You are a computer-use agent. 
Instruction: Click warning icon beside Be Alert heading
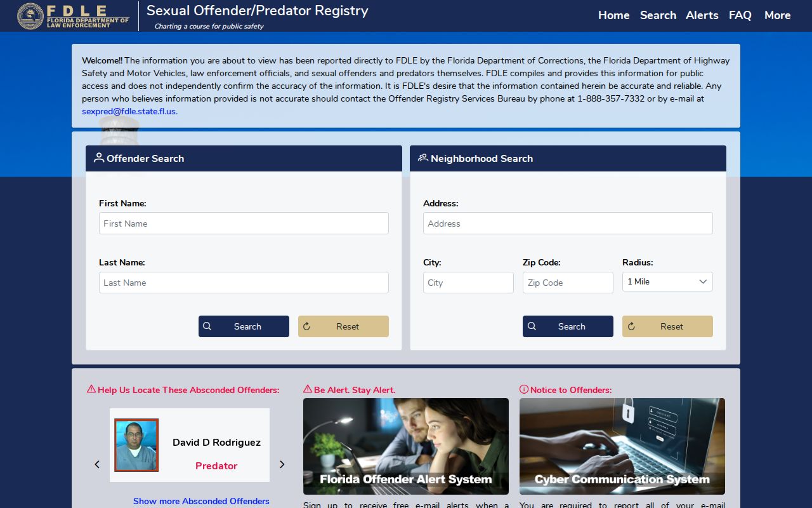click(308, 389)
